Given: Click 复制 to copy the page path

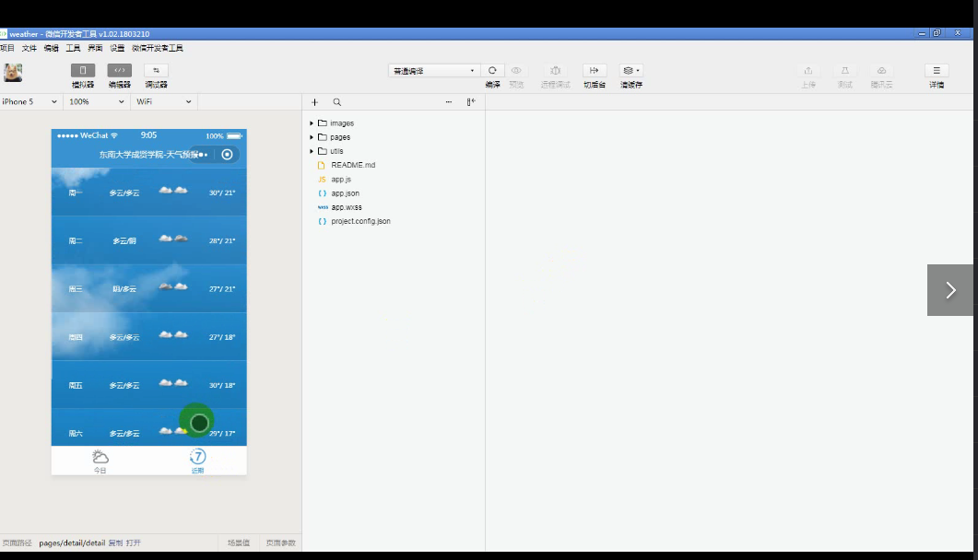Looking at the screenshot, I should pyautogui.click(x=115, y=543).
